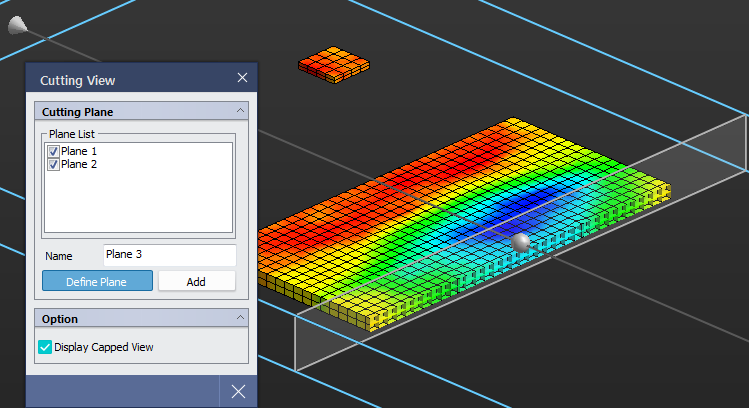Image resolution: width=749 pixels, height=408 pixels.
Task: Select the Plane 2 label in the Plane List
Action: [x=79, y=164]
